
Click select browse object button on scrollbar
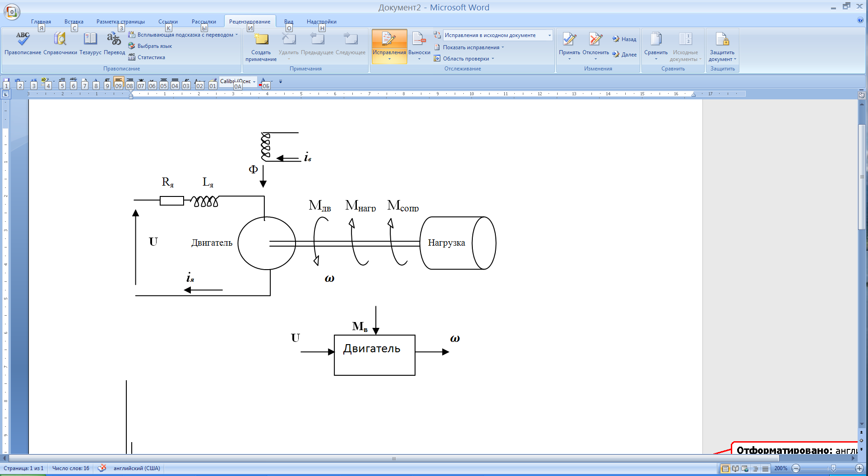(861, 440)
